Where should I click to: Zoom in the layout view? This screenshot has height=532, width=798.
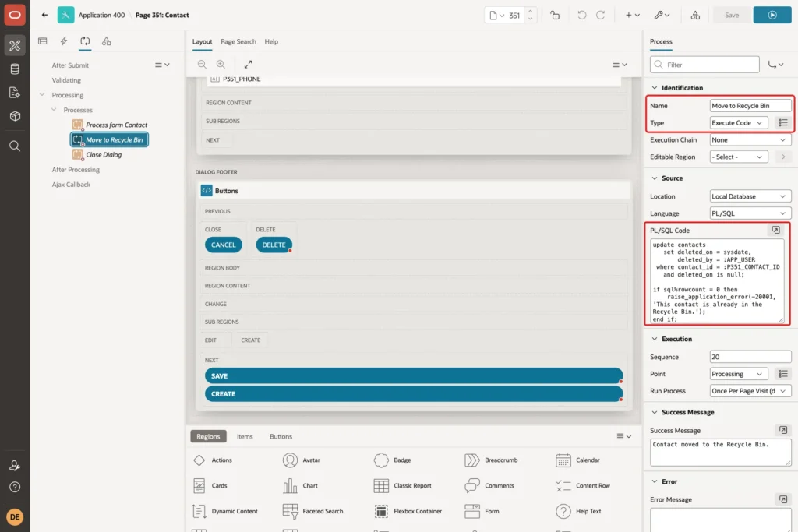(x=221, y=64)
